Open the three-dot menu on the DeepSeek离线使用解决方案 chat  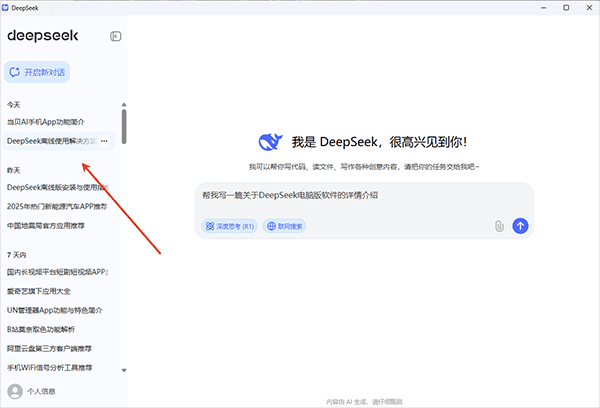[104, 141]
